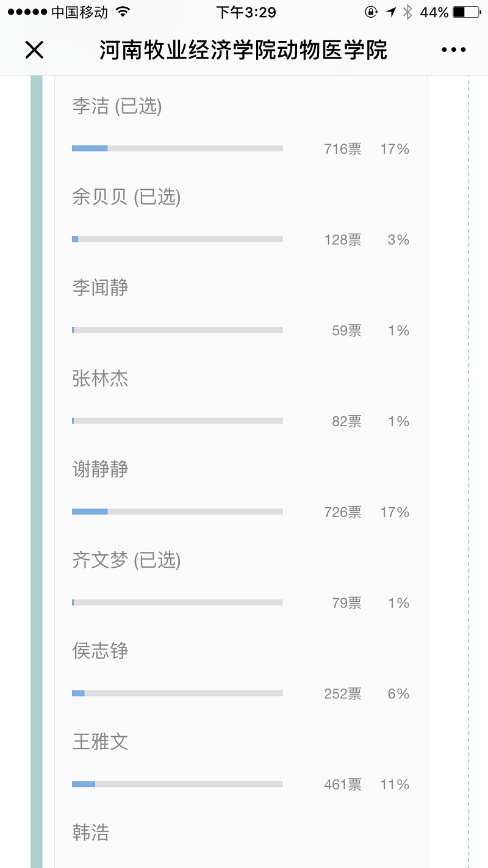The image size is (488, 868).
Task: Tap the clock showing 下午3:29
Action: pyautogui.click(x=246, y=12)
